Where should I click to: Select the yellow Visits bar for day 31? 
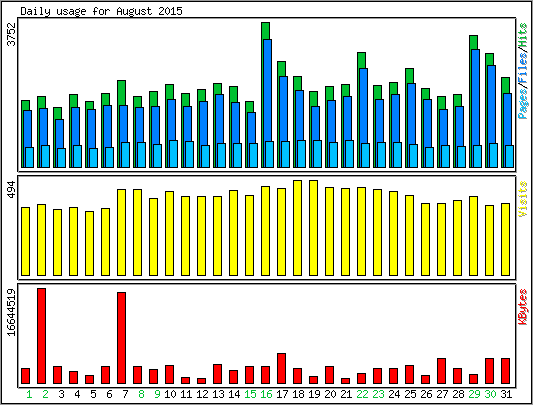[505, 239]
